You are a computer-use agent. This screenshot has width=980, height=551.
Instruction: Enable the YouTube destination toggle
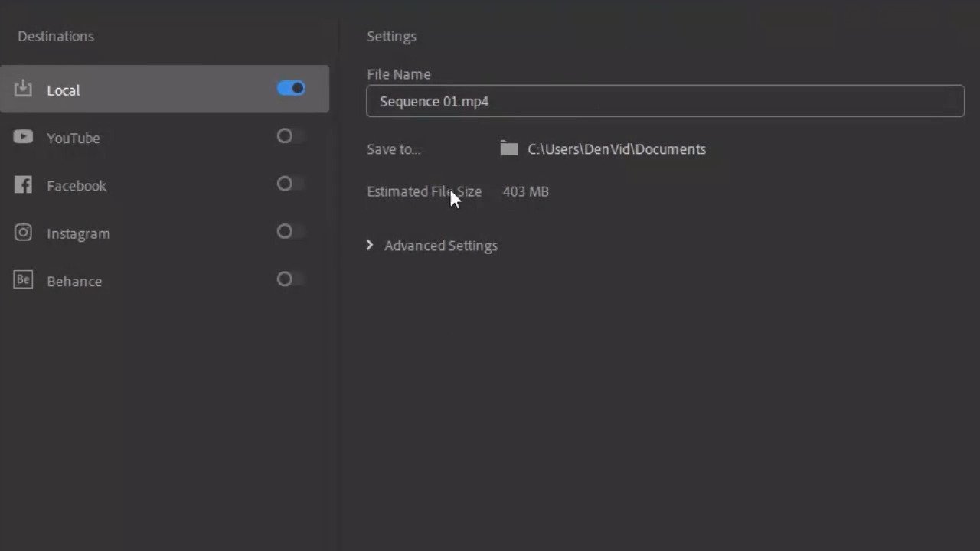click(x=291, y=136)
